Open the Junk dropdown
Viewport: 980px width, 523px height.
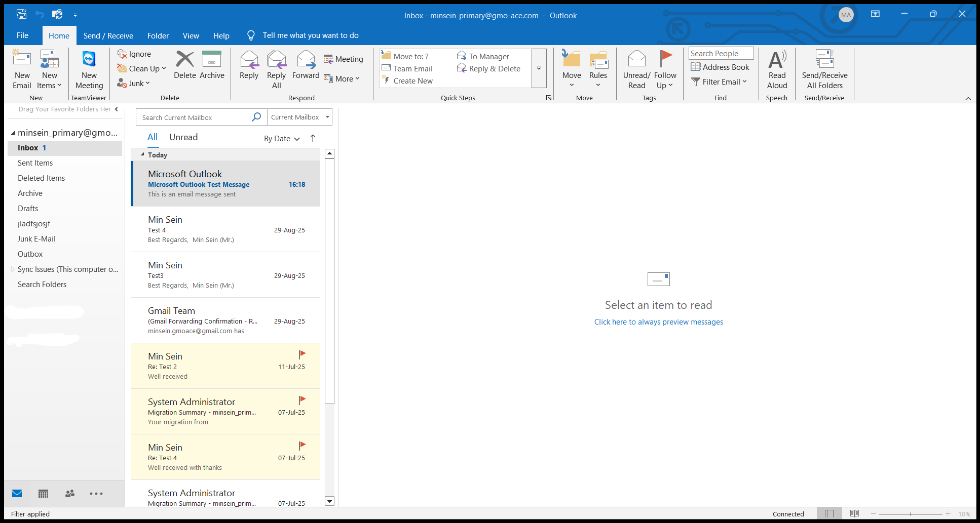[x=134, y=83]
